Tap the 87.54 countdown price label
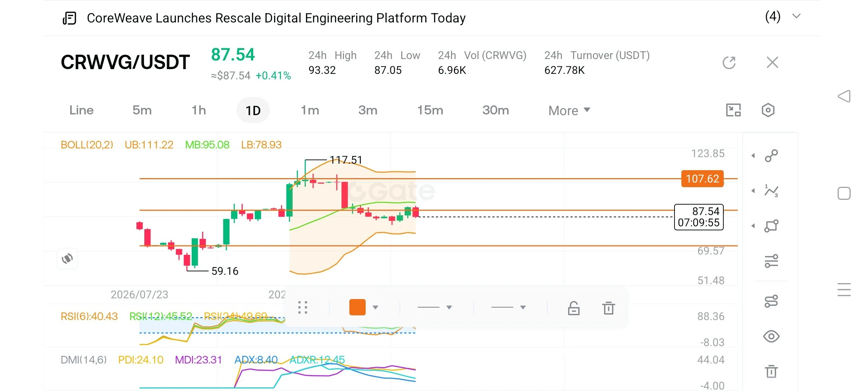Image resolution: width=868 pixels, height=391 pixels. [x=699, y=217]
